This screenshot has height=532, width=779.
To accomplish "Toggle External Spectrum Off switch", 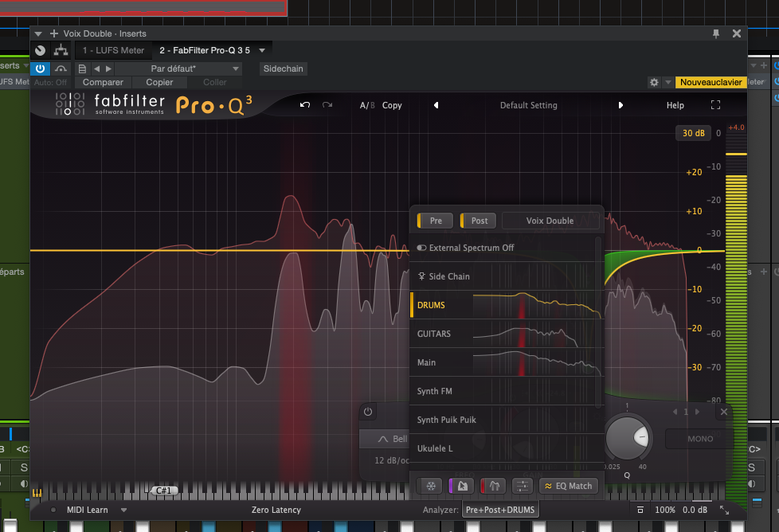I will pyautogui.click(x=422, y=248).
